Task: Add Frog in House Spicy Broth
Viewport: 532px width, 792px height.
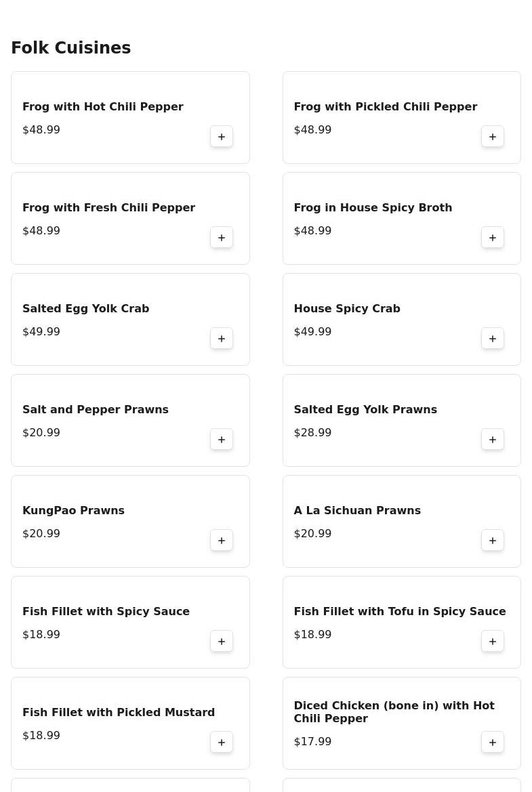Action: point(493,238)
